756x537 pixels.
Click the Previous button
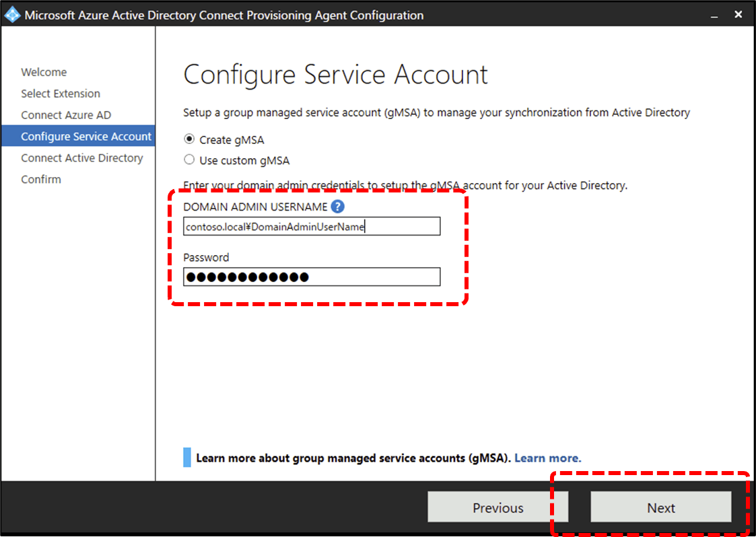coord(498,507)
